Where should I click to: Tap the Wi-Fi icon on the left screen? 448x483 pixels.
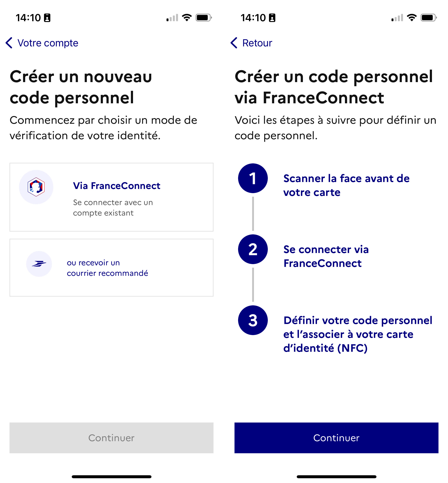pos(187,18)
